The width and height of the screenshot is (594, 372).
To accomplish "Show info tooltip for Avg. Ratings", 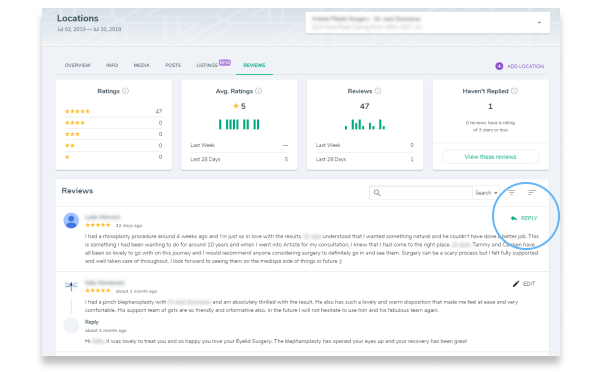I will (x=259, y=91).
